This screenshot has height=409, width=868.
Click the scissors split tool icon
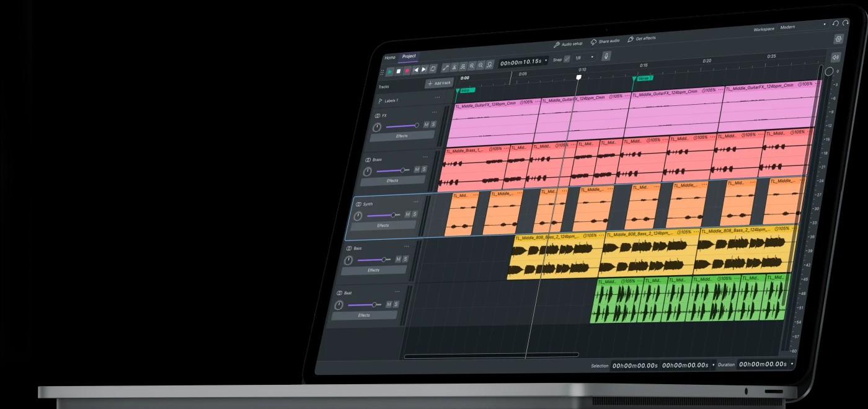point(454,67)
